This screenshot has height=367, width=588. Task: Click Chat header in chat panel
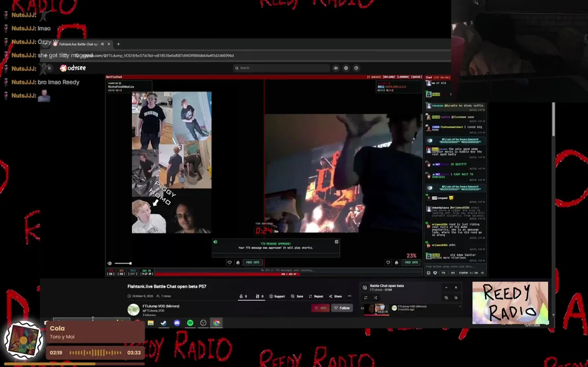429,77
